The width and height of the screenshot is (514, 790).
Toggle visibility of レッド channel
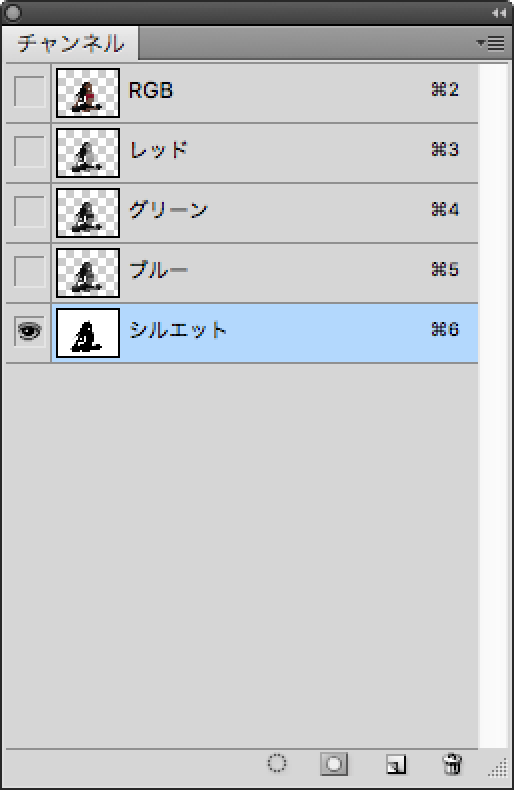click(29, 151)
